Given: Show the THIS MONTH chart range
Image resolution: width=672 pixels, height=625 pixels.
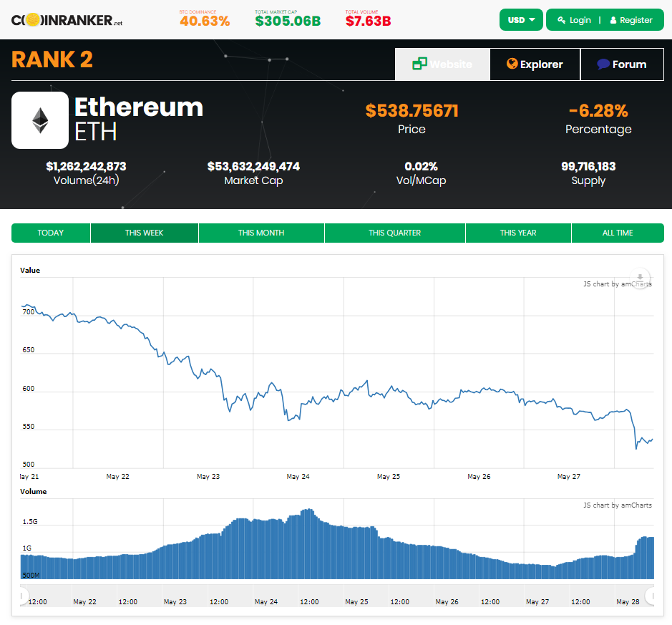Looking at the screenshot, I should pyautogui.click(x=261, y=233).
